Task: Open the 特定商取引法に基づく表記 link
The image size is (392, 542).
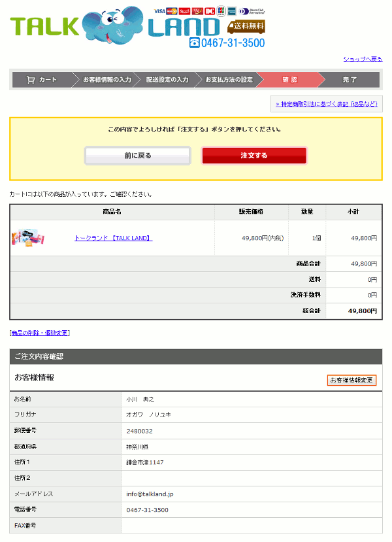Action: pyautogui.click(x=327, y=104)
